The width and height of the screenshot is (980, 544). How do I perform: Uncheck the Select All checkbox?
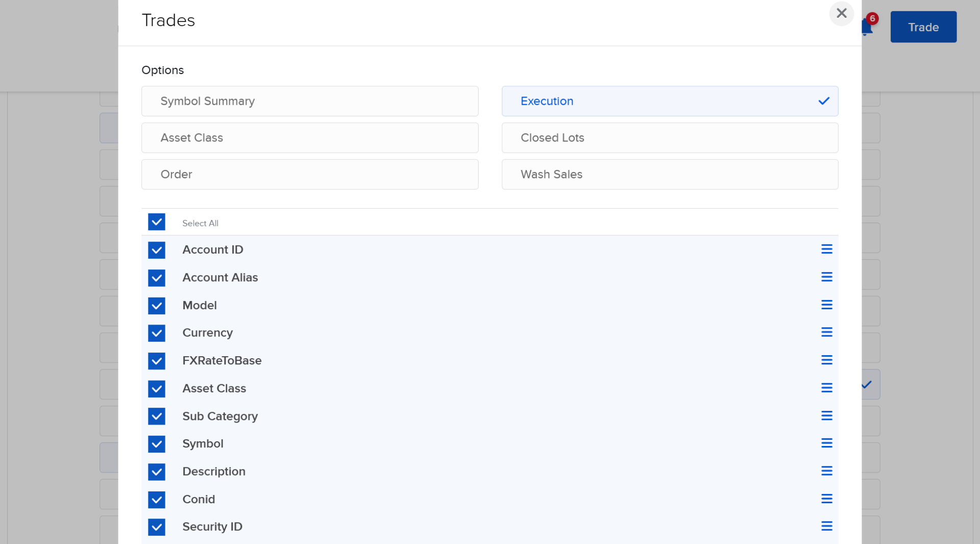157,222
